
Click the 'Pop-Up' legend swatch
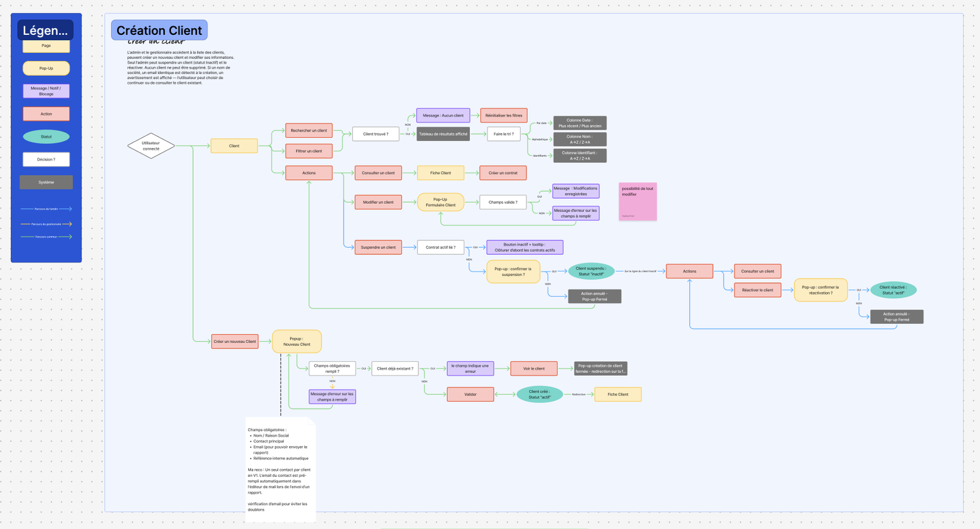(x=46, y=68)
